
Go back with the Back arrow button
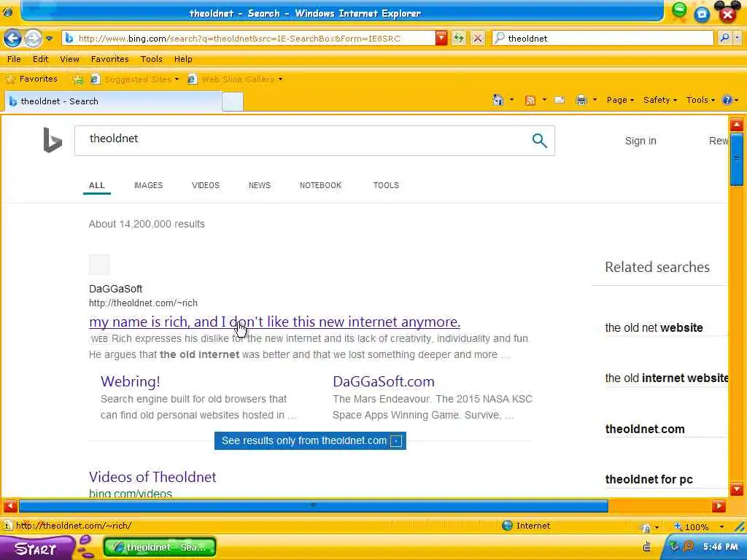[x=13, y=38]
